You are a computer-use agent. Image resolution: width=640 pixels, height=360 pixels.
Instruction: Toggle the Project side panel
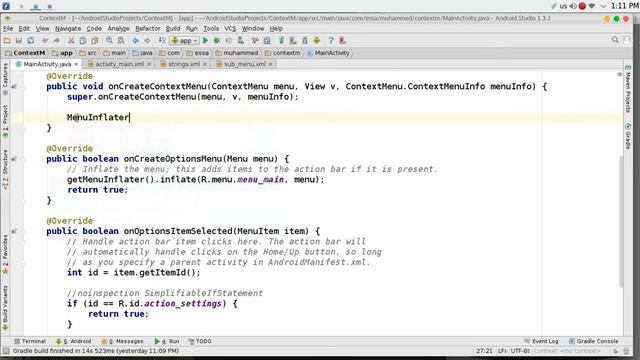(x=5, y=122)
